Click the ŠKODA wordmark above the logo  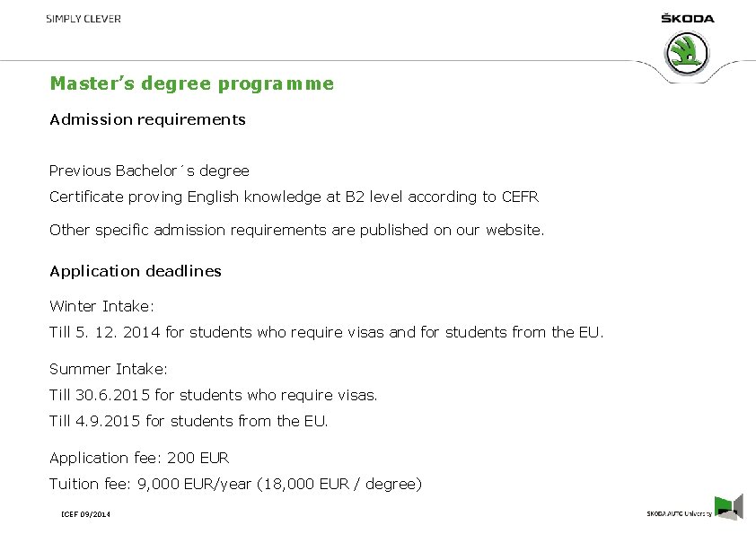coord(688,18)
